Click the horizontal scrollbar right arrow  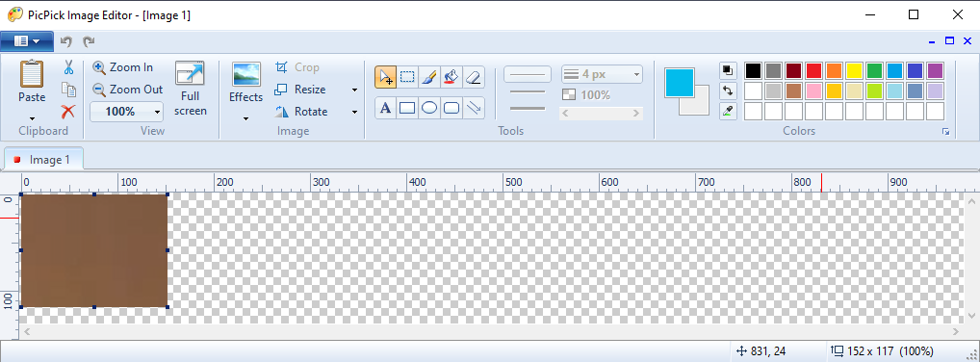[956, 331]
